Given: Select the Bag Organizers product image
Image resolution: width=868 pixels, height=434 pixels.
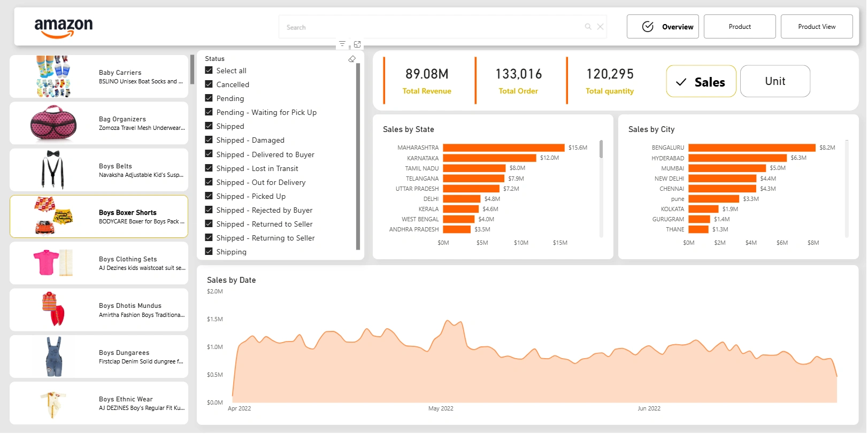Looking at the screenshot, I should [x=53, y=123].
